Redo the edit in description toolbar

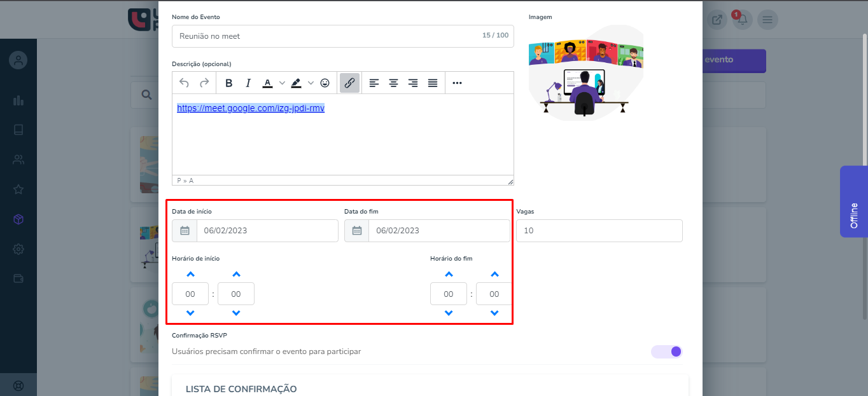[x=204, y=83]
